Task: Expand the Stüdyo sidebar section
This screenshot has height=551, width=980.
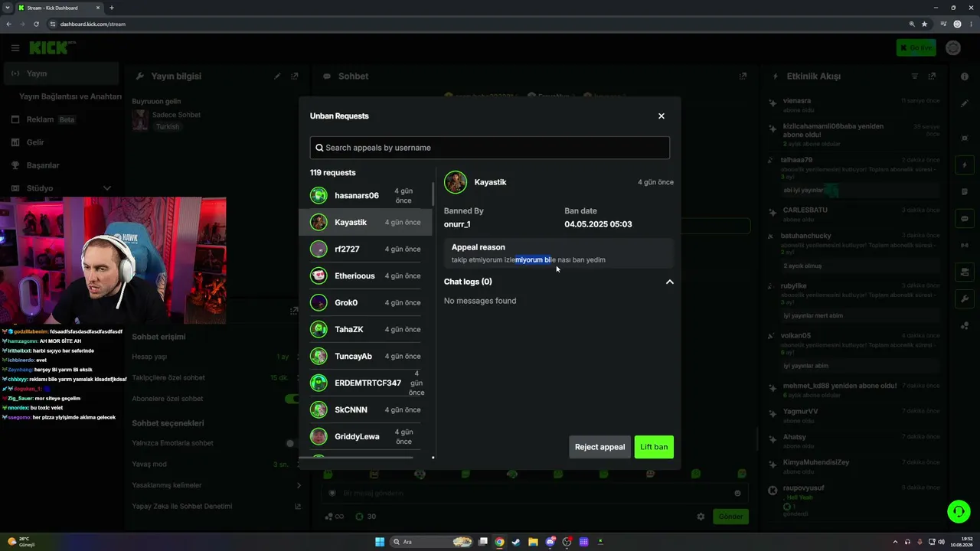Action: (x=61, y=188)
